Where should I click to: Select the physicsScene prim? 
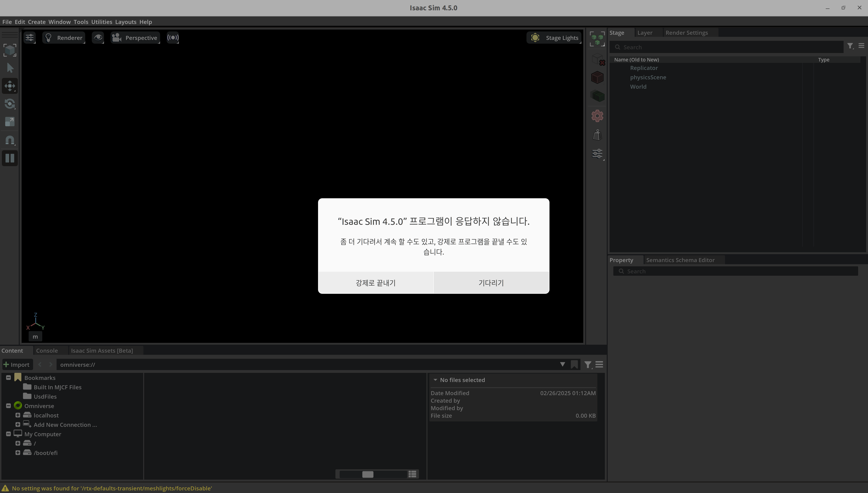[x=648, y=77]
